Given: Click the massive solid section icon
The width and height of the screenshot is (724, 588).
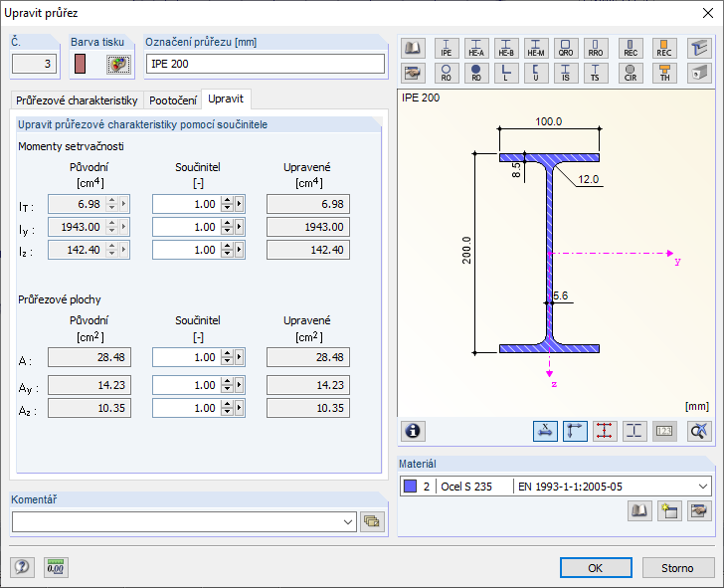Looking at the screenshot, I should tap(699, 73).
